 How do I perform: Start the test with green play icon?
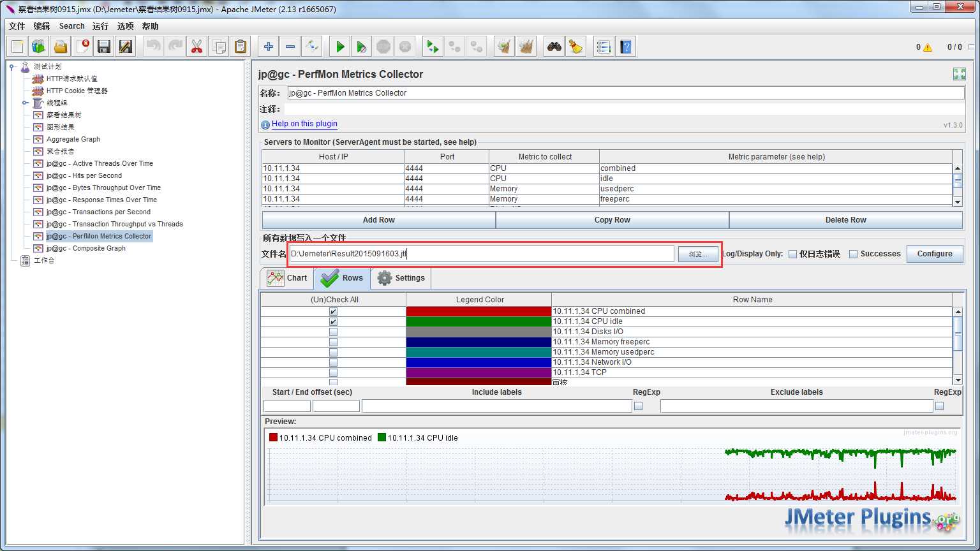(340, 47)
